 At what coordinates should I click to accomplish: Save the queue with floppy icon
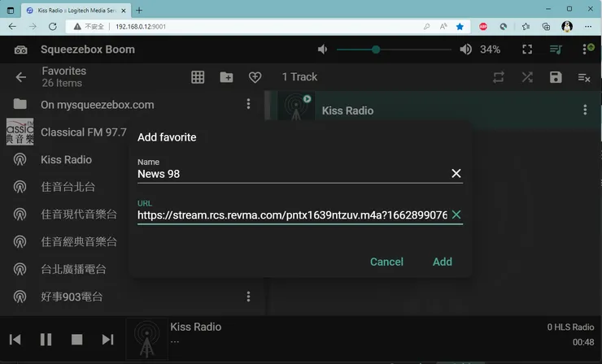556,77
